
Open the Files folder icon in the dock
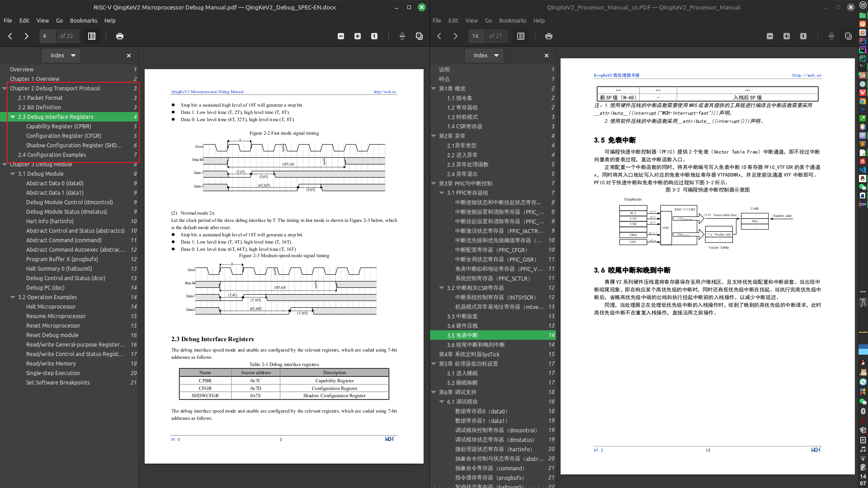[863, 15]
